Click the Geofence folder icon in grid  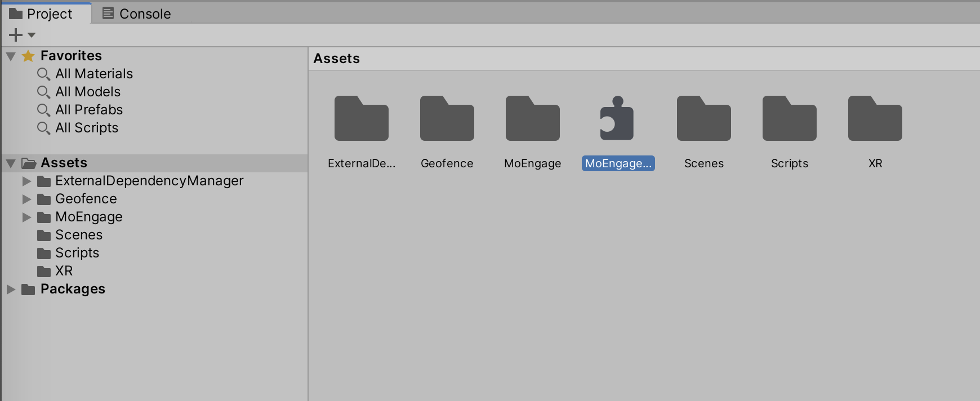click(x=447, y=118)
